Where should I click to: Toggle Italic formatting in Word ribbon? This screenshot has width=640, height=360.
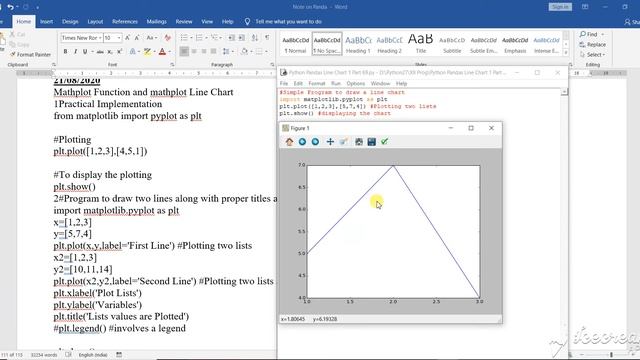click(x=75, y=52)
